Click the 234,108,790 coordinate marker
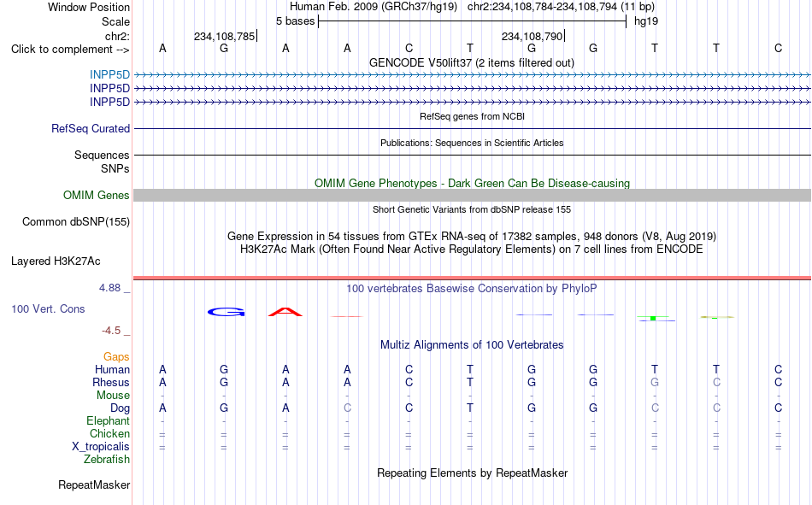This screenshot has width=812, height=505. [532, 36]
